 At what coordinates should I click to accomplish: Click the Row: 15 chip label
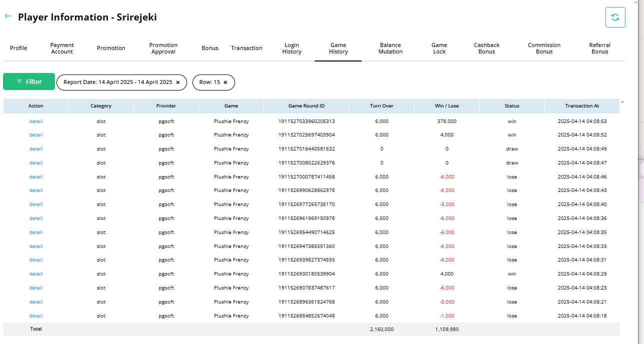[209, 82]
